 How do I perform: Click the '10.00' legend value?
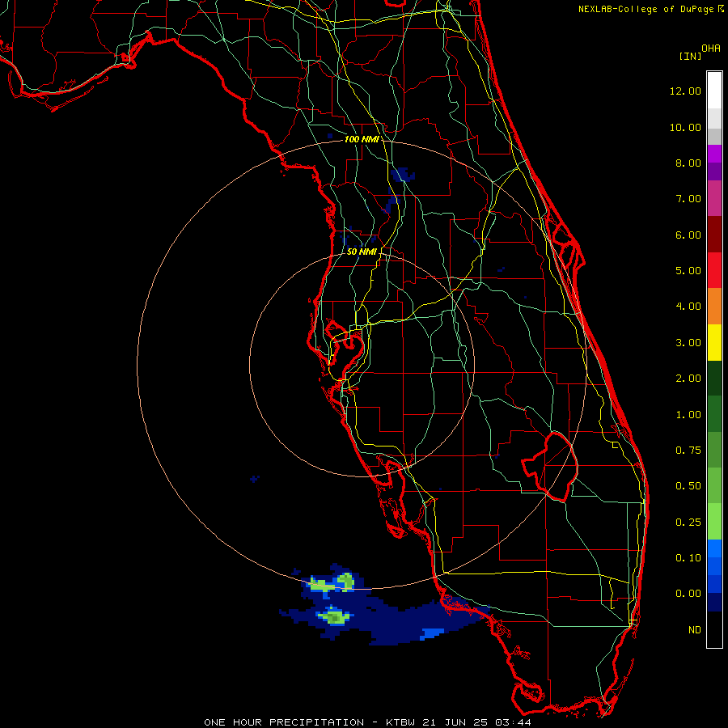pyautogui.click(x=685, y=127)
